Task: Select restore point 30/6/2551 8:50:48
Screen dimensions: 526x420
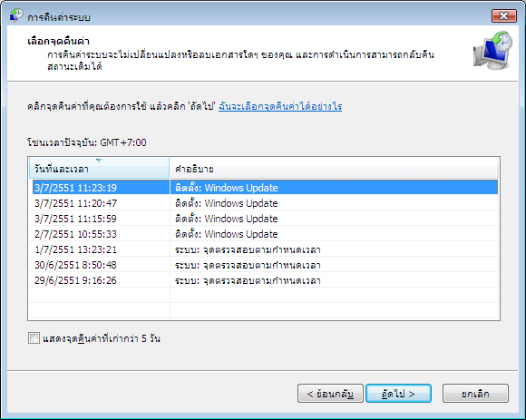Action: click(x=265, y=265)
